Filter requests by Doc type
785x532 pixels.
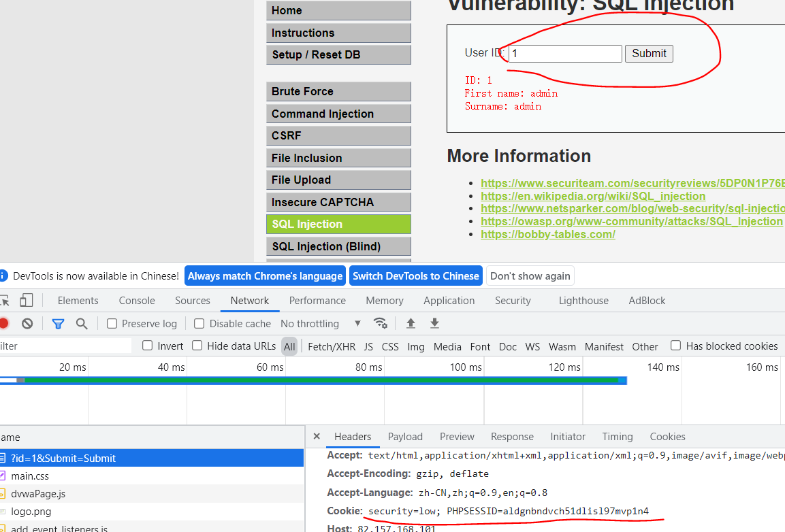508,346
